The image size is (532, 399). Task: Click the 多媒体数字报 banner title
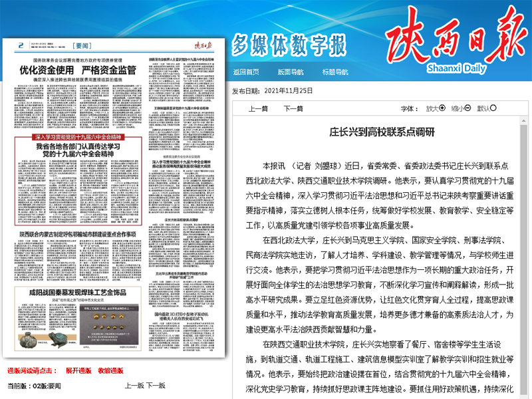289,46
